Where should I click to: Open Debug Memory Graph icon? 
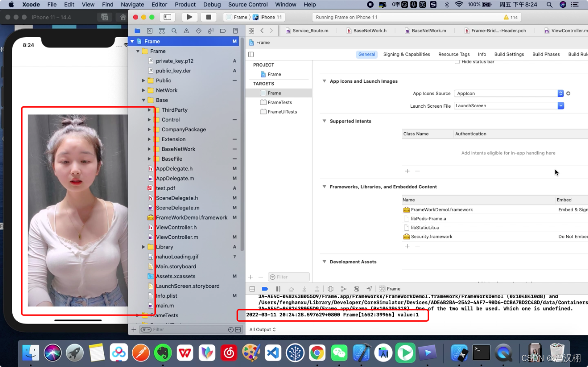[343, 289]
